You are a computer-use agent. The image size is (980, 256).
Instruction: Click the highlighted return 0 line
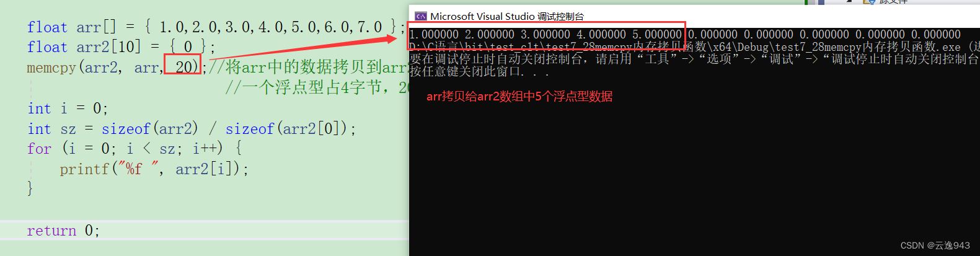tap(205, 231)
